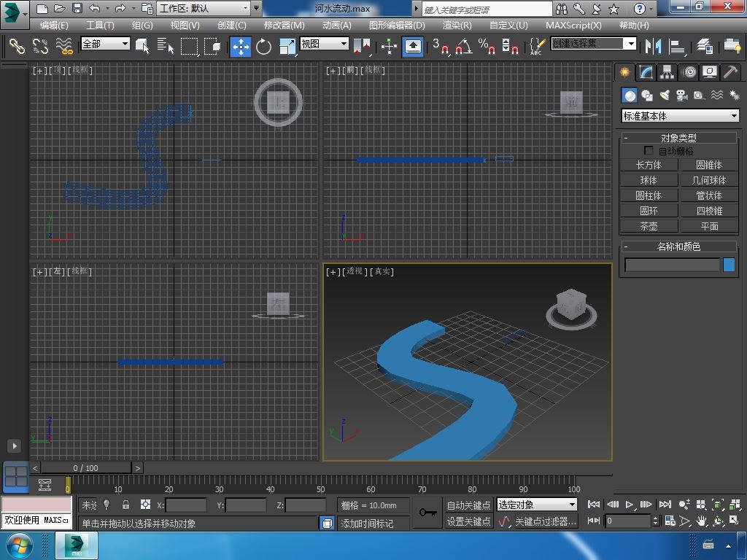747x560 pixels.
Task: Activate Select and Rotate tool
Action: pos(263,47)
